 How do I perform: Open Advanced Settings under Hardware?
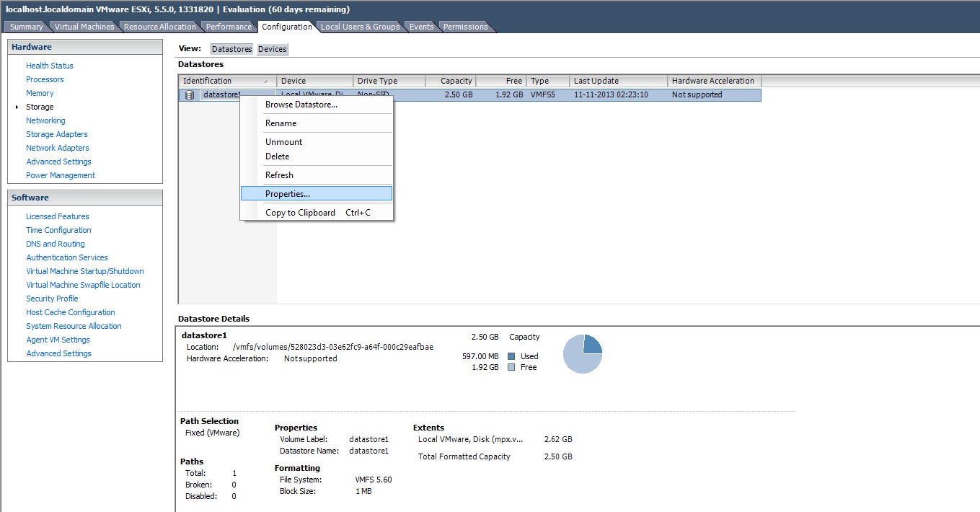(x=58, y=162)
